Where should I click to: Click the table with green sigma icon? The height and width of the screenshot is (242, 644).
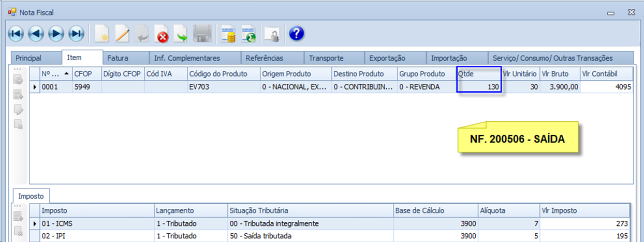click(248, 34)
